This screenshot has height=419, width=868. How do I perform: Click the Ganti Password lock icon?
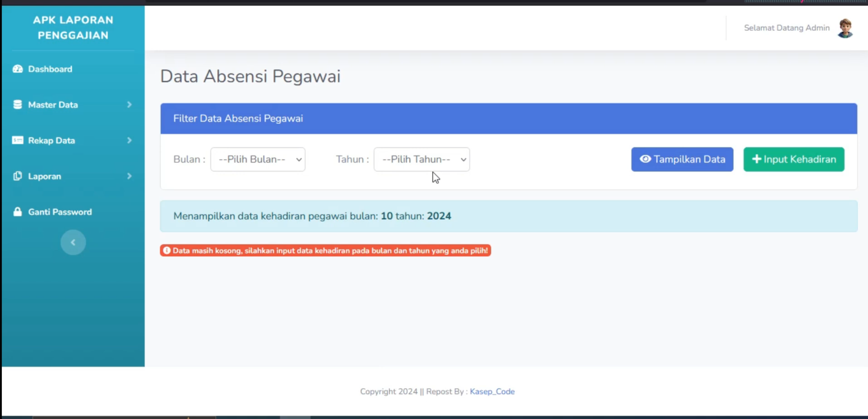[18, 212]
